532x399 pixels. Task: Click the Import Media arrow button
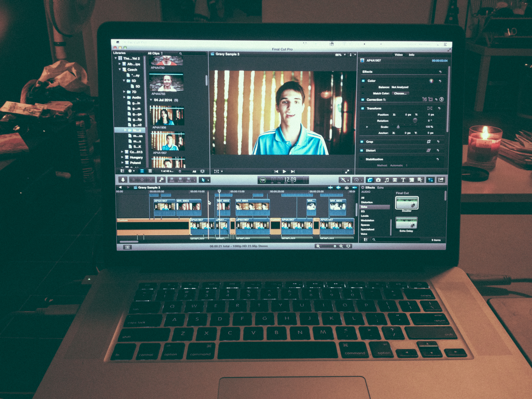coord(123,180)
